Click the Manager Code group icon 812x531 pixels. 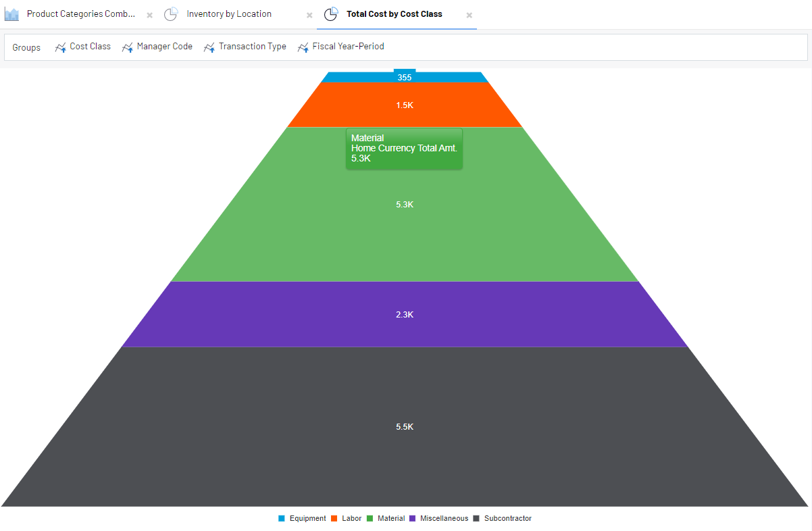[x=128, y=47]
